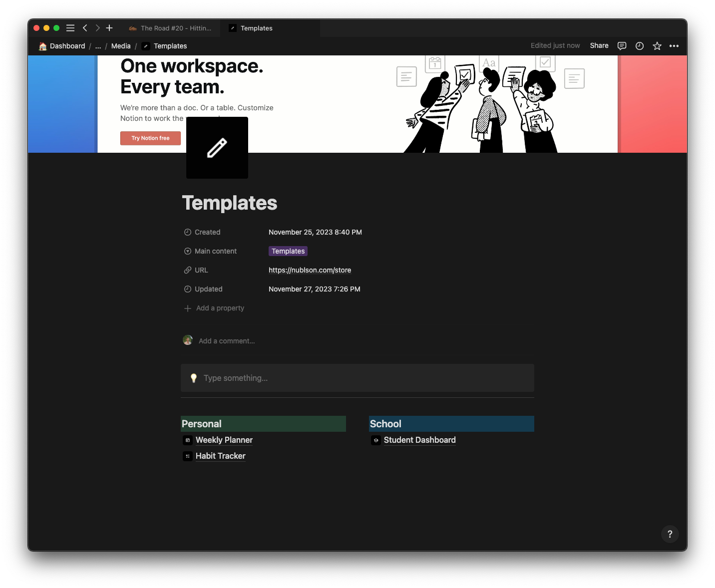Open the Habit Tracker page

click(221, 456)
